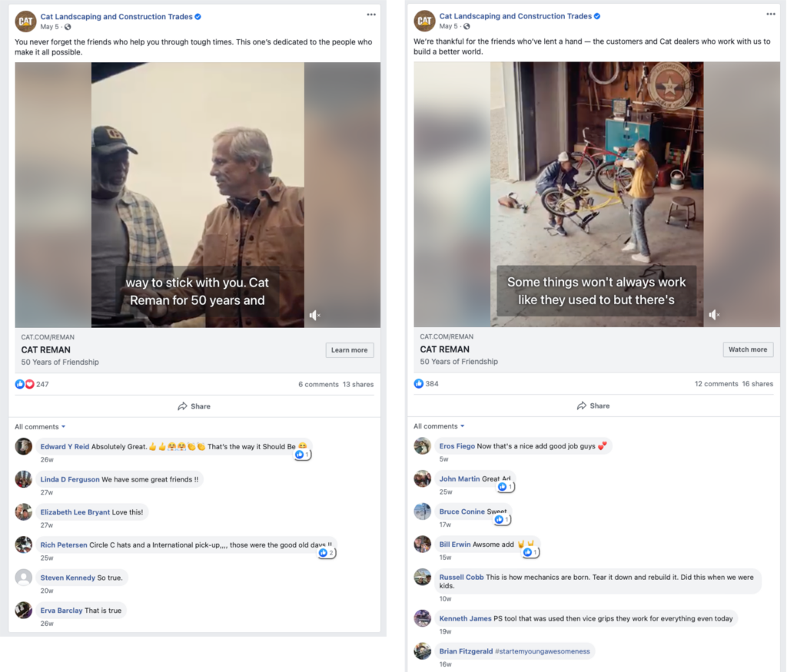Open Bruce Conine's profile picture

(x=423, y=511)
